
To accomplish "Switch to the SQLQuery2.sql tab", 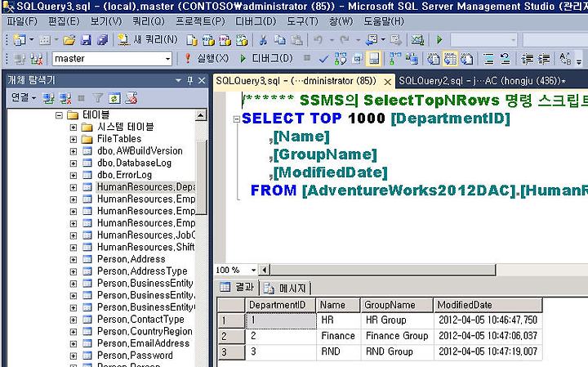I will 482,81.
